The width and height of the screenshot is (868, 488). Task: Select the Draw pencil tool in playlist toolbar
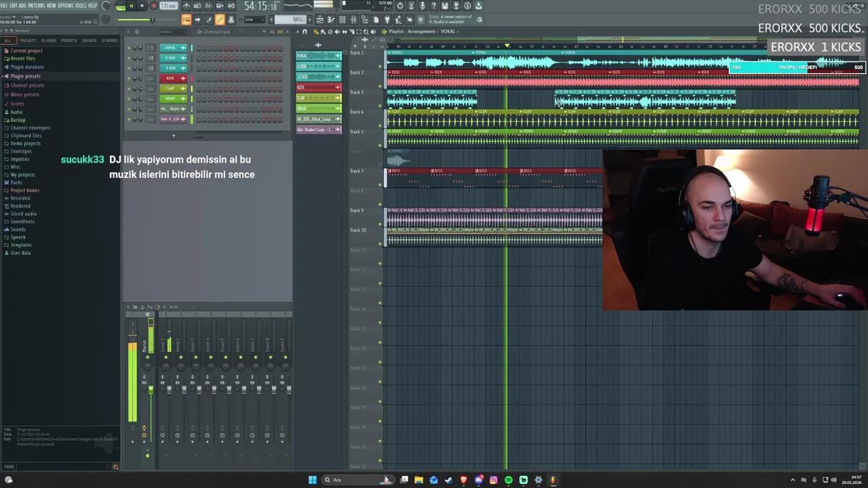coord(315,32)
